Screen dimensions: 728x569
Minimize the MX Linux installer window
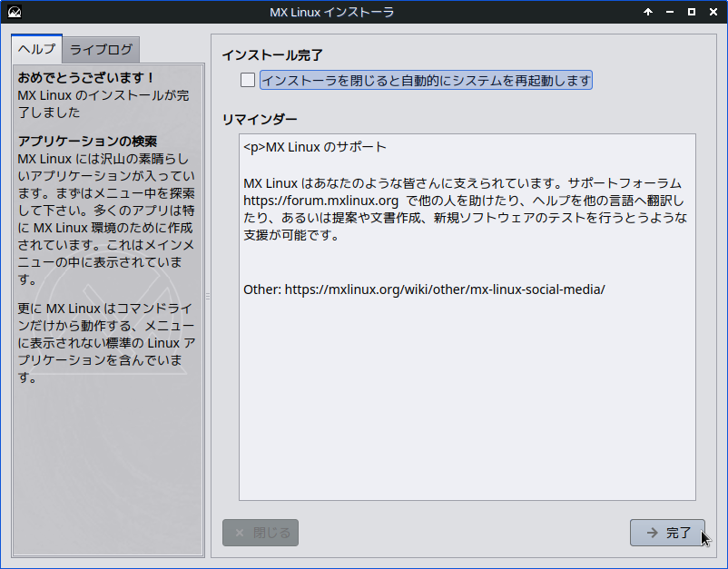(x=670, y=12)
